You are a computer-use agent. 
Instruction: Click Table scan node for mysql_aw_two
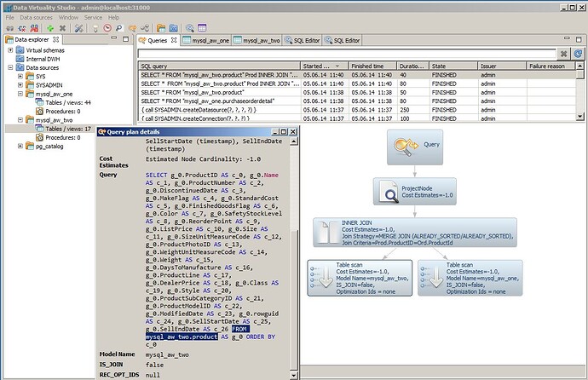[360, 278]
